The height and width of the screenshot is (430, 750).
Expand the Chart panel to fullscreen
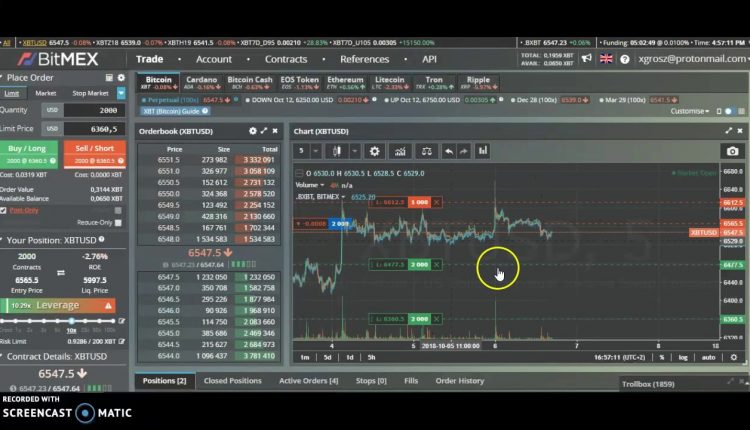tap(728, 131)
